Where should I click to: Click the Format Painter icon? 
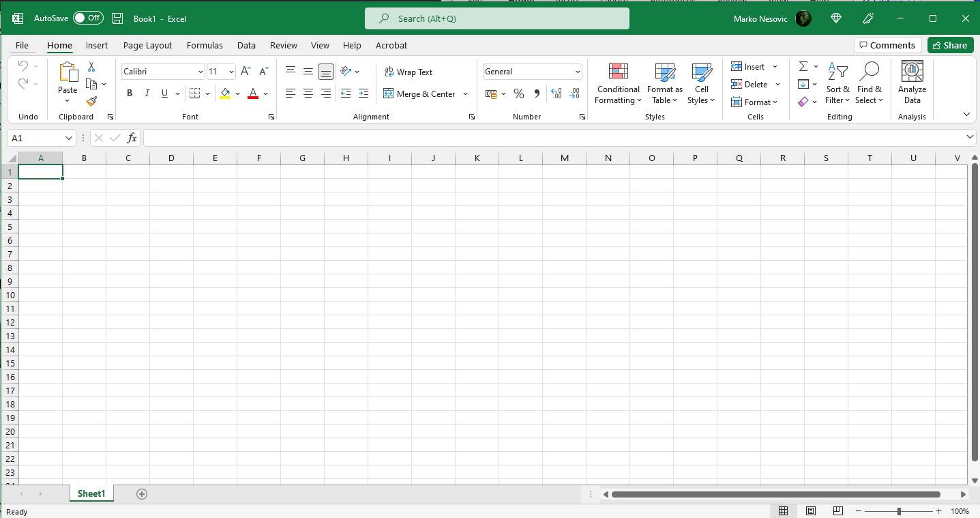pyautogui.click(x=91, y=101)
